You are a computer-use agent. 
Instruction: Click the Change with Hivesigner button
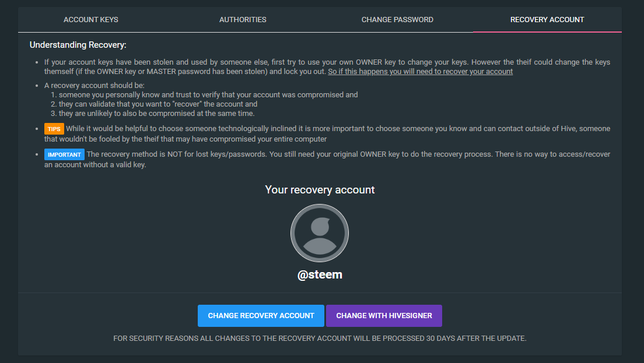click(x=384, y=316)
